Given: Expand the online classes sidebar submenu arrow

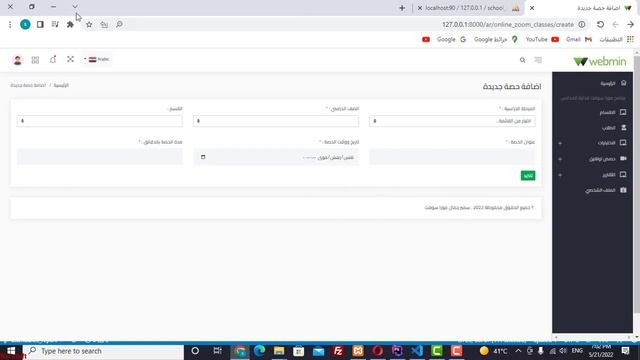Looking at the screenshot, I should click(560, 159).
